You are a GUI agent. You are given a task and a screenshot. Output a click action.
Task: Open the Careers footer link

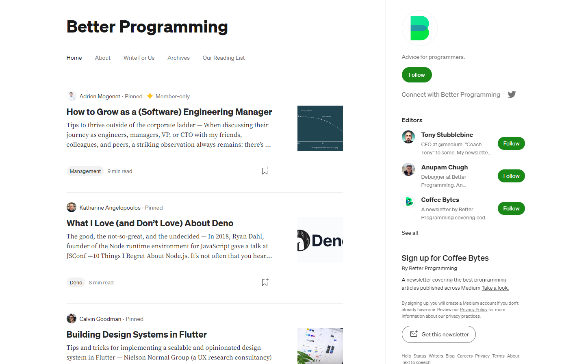(465, 356)
